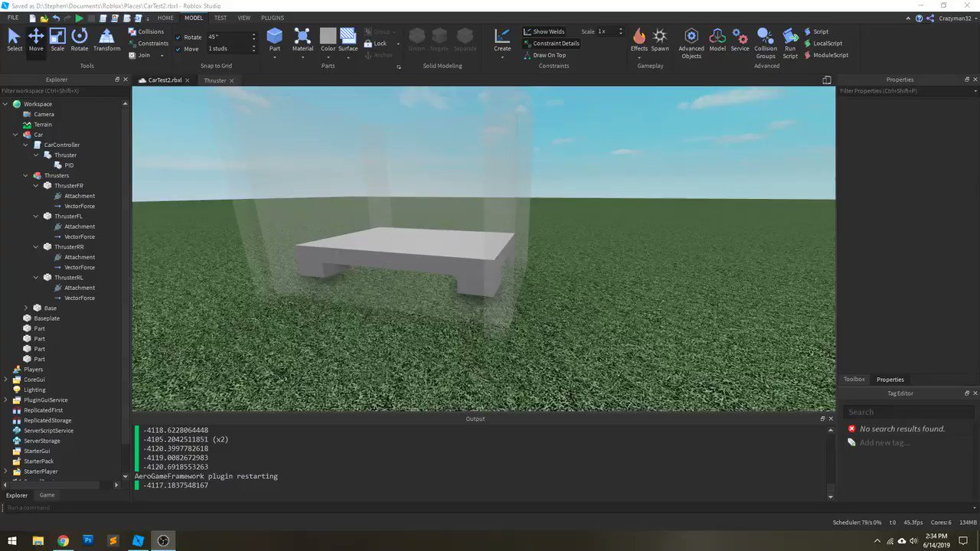This screenshot has width=980, height=551.
Task: Activate the Rotate tool
Action: coord(79,38)
